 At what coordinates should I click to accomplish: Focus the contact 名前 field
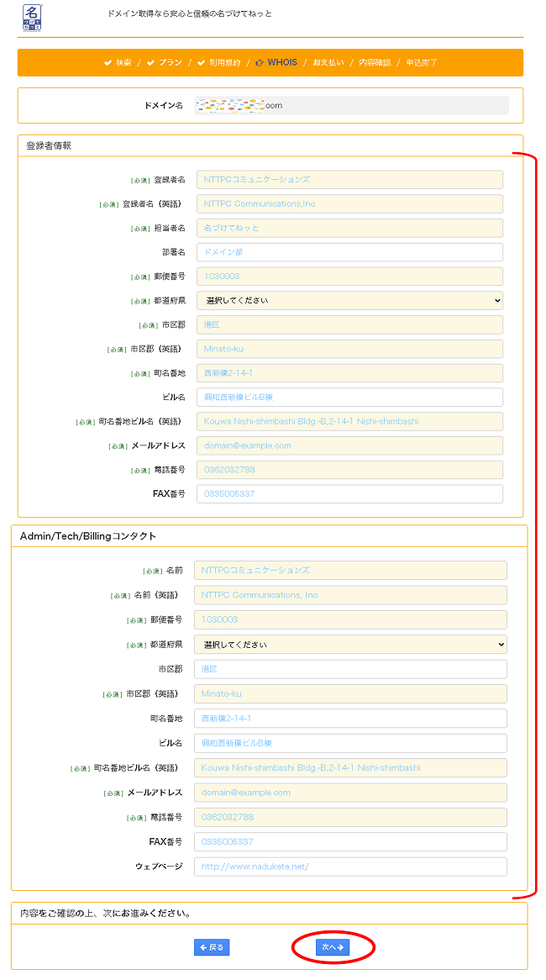pyautogui.click(x=350, y=571)
